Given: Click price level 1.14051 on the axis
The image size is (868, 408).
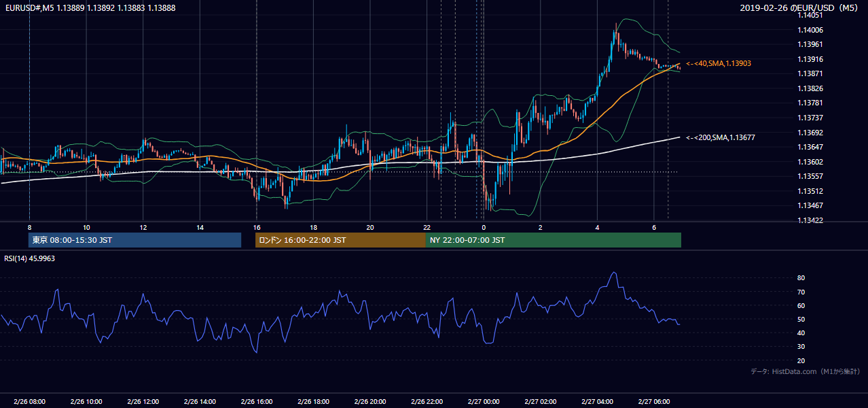Looking at the screenshot, I should click(x=810, y=15).
